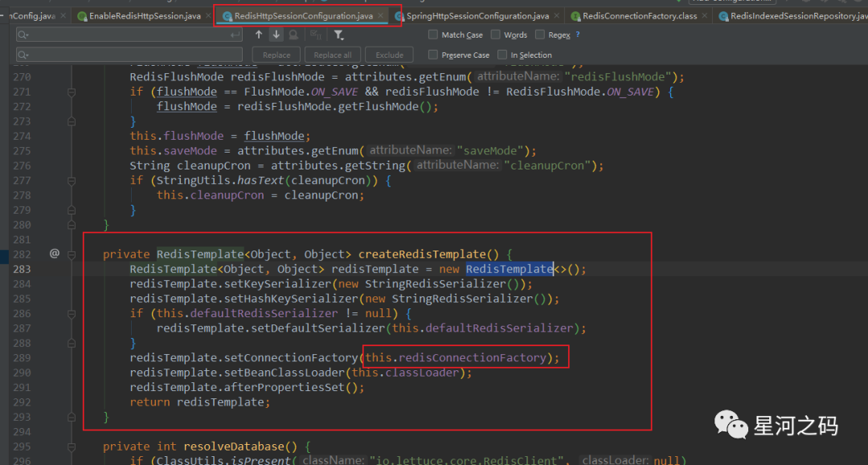868x465 pixels.
Task: Click setDefaultSerializer on line 287
Action: tap(317, 328)
